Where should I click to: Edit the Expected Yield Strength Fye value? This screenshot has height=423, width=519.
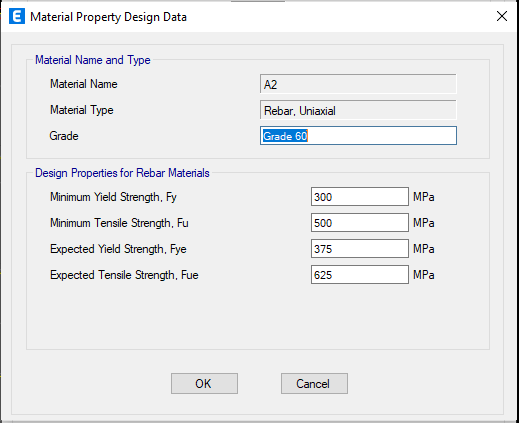point(360,249)
